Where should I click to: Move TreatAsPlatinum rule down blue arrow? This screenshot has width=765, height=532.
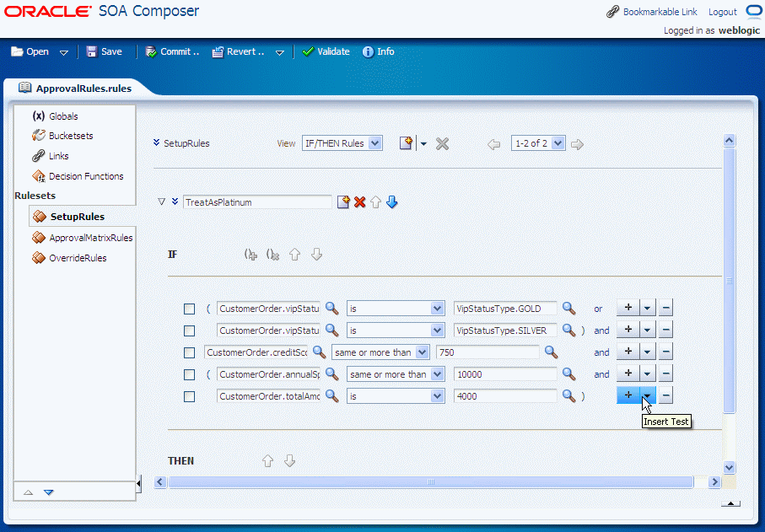coord(391,202)
